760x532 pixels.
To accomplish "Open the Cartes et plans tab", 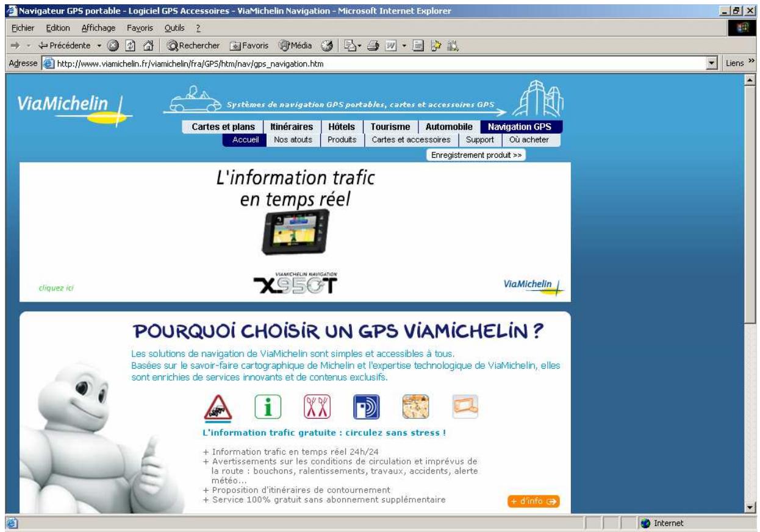I will click(x=223, y=127).
